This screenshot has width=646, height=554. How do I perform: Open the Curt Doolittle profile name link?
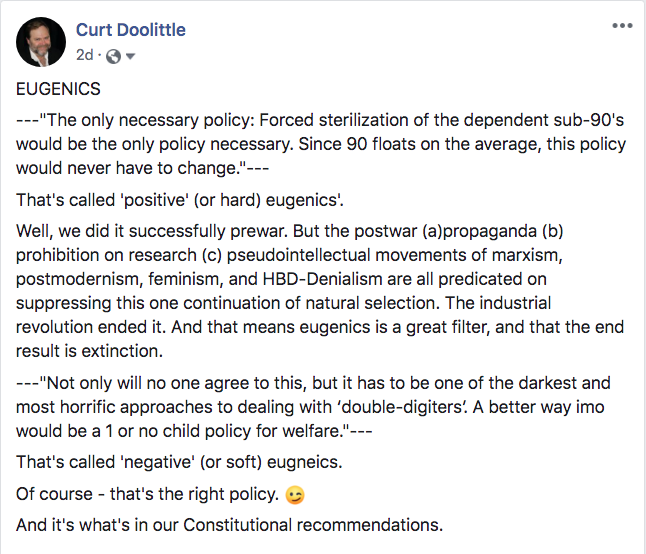(132, 30)
